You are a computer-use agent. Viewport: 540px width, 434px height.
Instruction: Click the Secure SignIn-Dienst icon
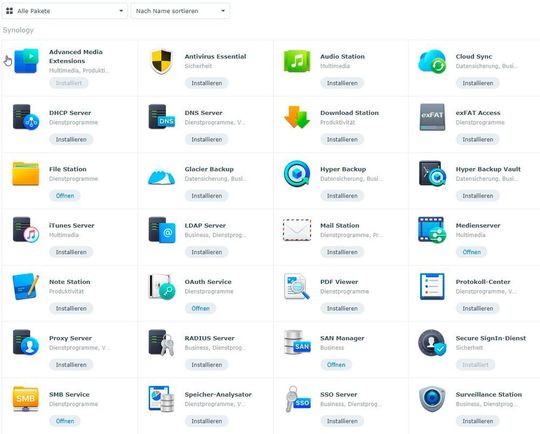(x=432, y=343)
